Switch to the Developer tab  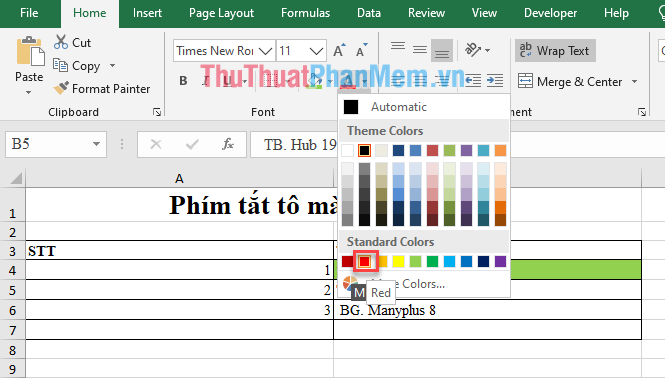click(550, 13)
